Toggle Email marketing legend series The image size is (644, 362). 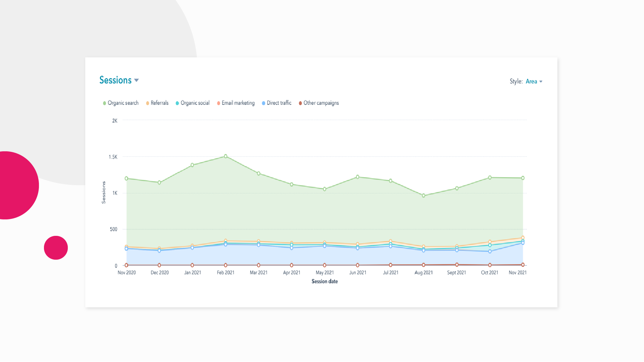pos(236,103)
